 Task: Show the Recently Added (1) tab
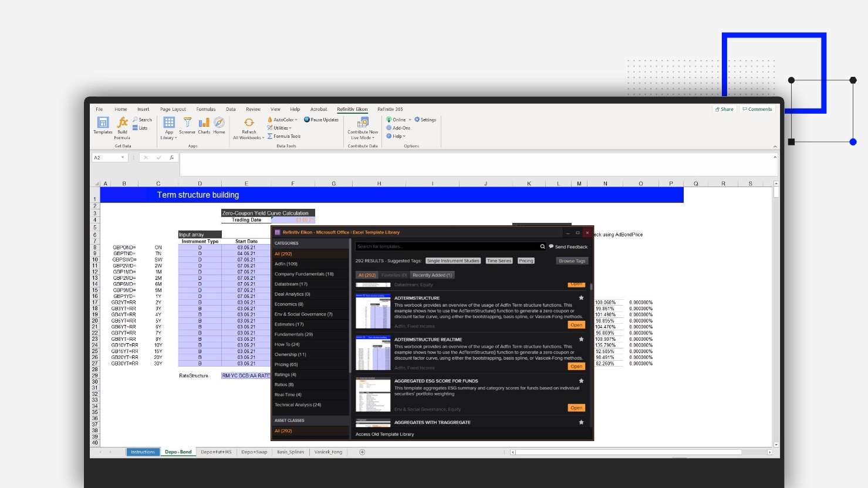point(432,275)
